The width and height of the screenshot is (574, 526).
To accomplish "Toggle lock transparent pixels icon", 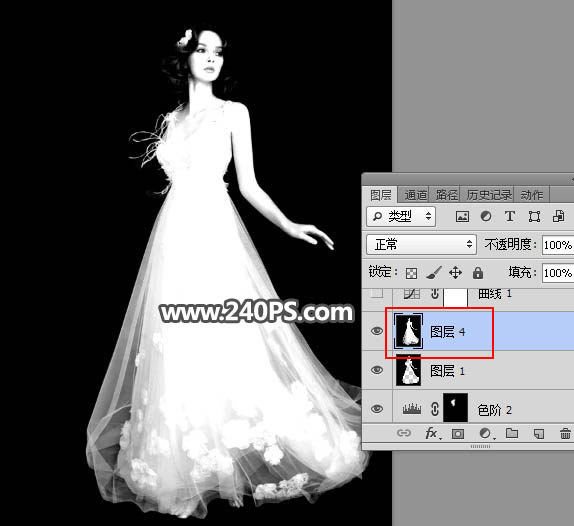I will (x=411, y=273).
